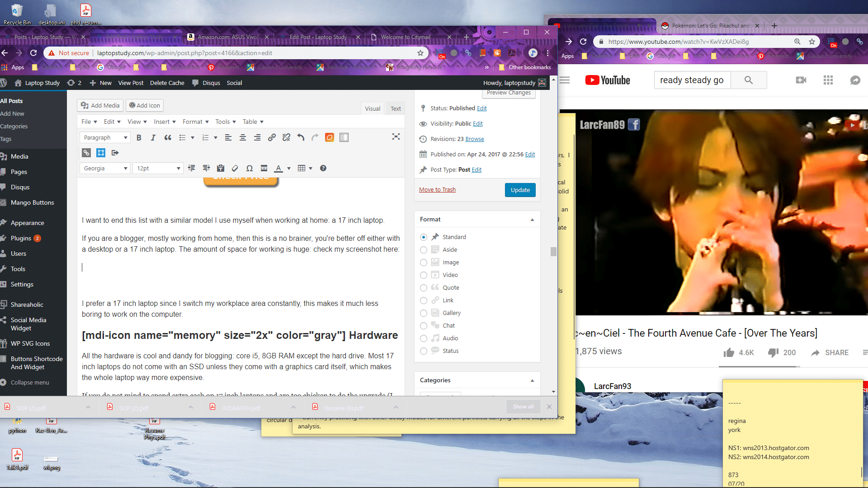Viewport: 868px width, 488px height.
Task: Click the Add Icon button
Action: coord(144,105)
